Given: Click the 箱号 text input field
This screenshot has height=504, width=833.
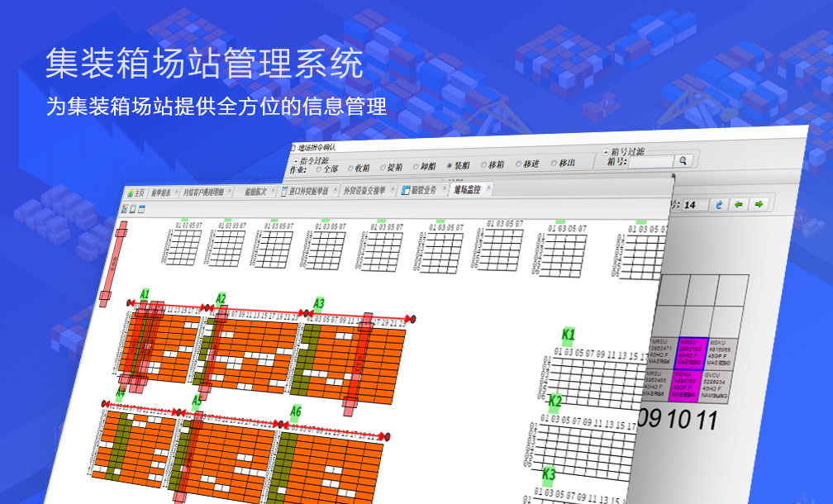Looking at the screenshot, I should click(651, 162).
